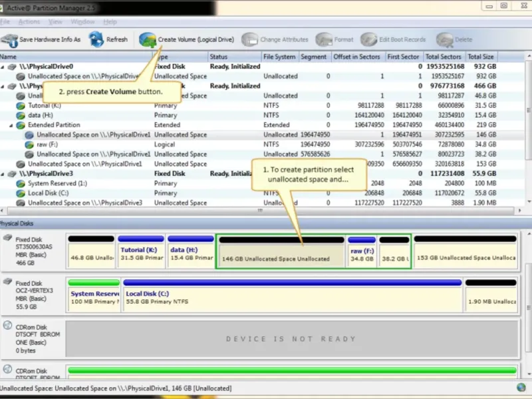Click the Total Size column header
The image size is (532, 399).
pos(481,57)
